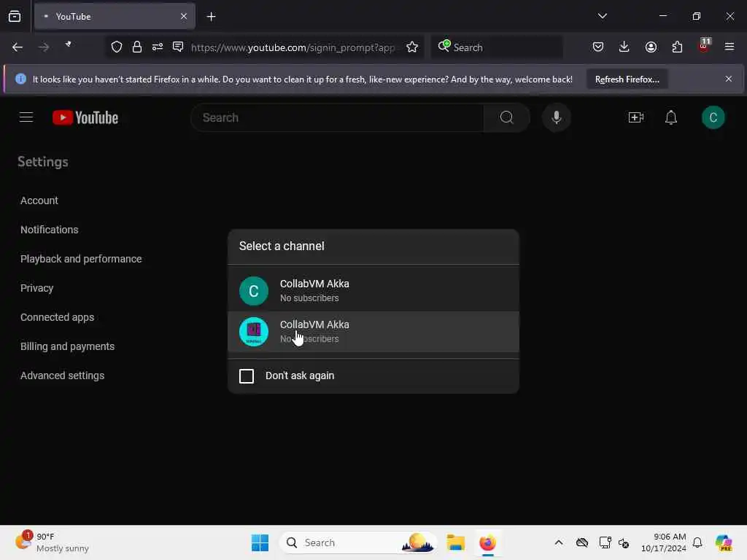Open the Account settings section
This screenshot has width=747, height=560.
(x=39, y=201)
